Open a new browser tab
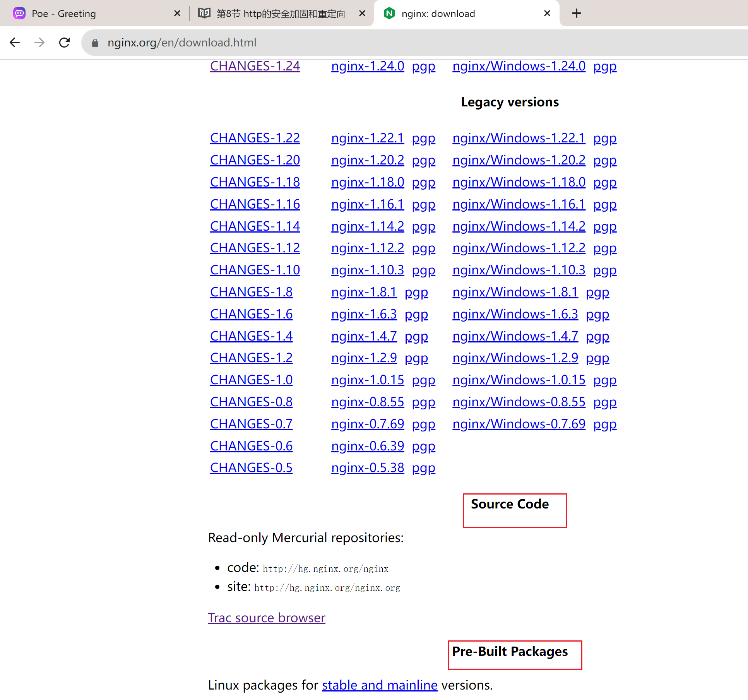 click(576, 13)
